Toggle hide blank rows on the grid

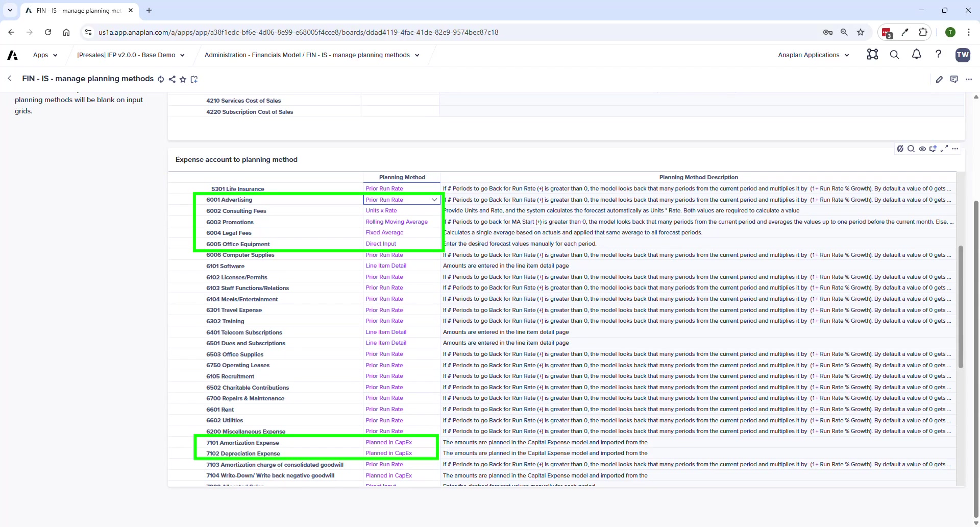tap(901, 149)
